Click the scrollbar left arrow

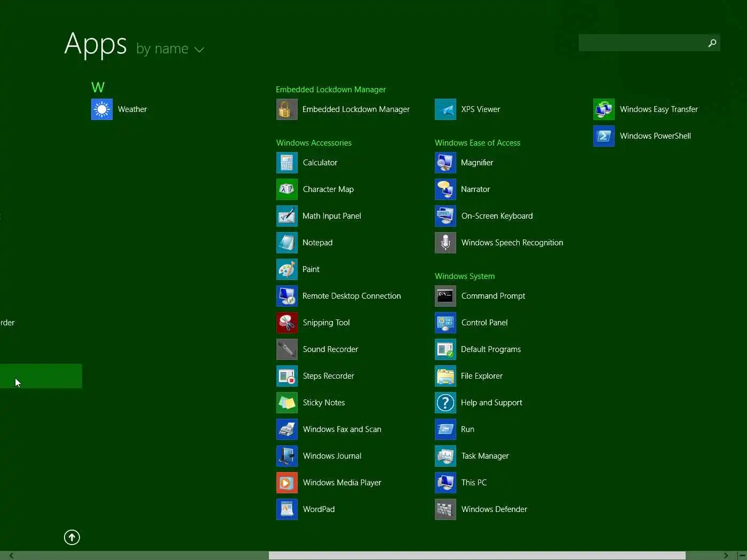coord(11,556)
